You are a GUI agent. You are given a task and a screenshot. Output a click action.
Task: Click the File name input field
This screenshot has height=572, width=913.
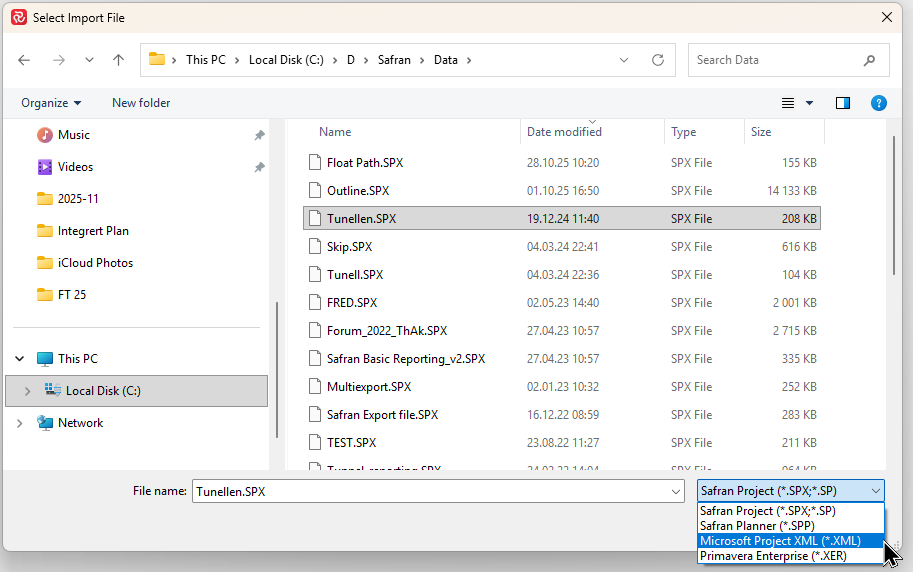(437, 491)
